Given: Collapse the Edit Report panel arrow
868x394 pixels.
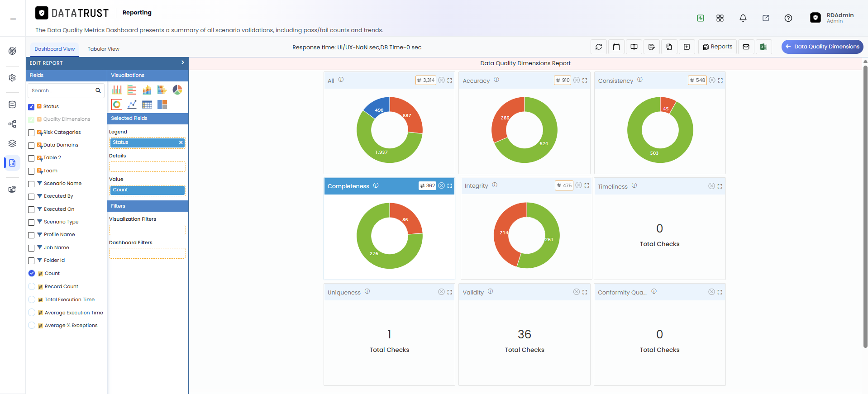Looking at the screenshot, I should pos(182,62).
